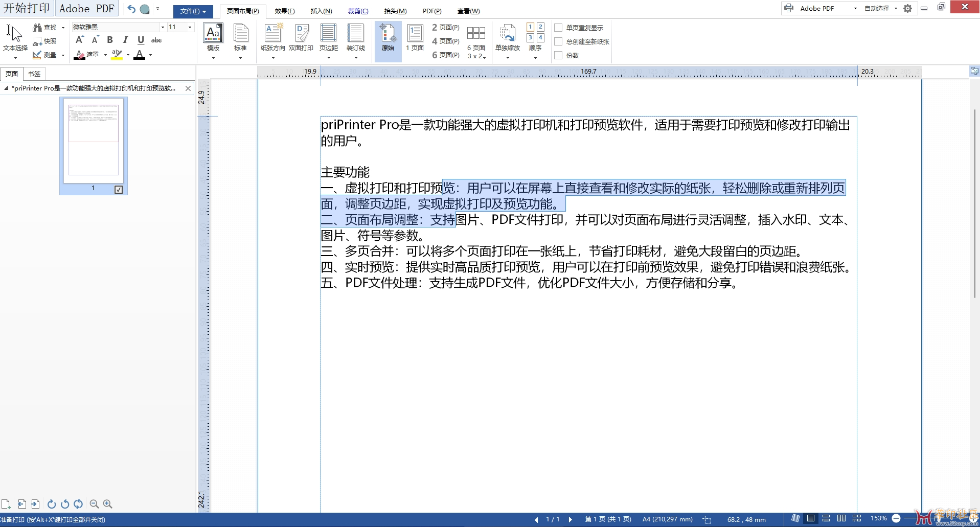Image resolution: width=980 pixels, height=527 pixels.
Task: Enable 双面打印 duplex printing
Action: pyautogui.click(x=301, y=38)
